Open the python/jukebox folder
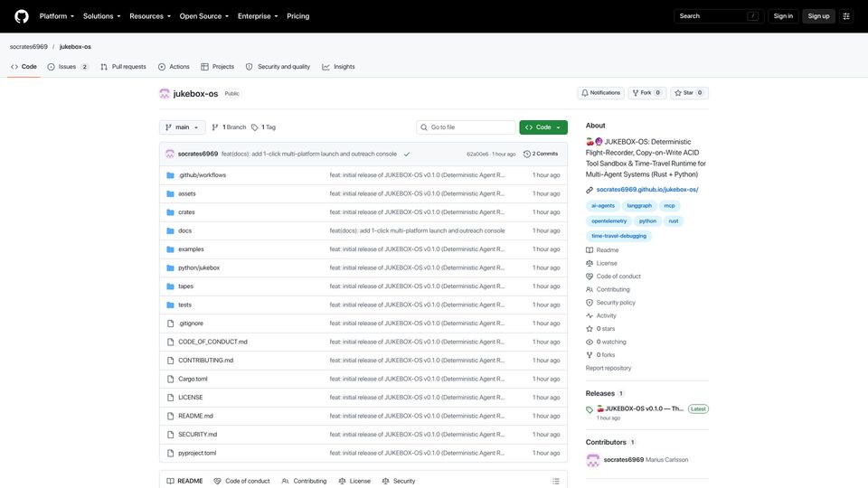 tap(199, 267)
